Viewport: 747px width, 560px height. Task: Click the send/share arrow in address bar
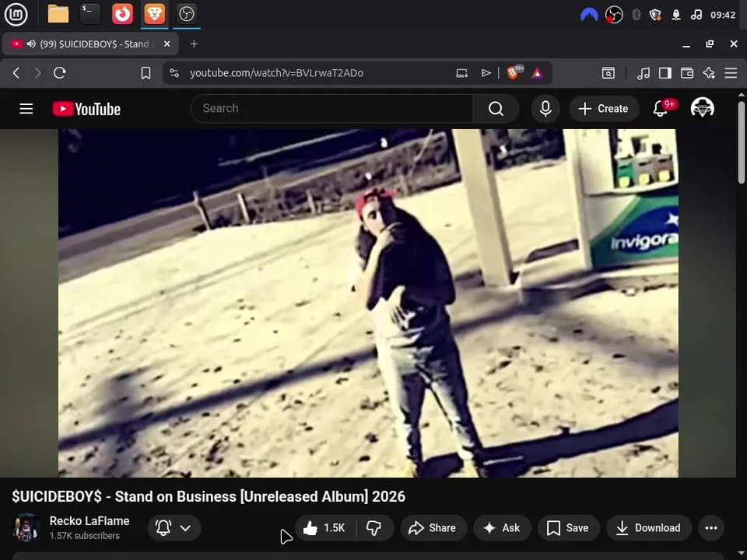486,73
